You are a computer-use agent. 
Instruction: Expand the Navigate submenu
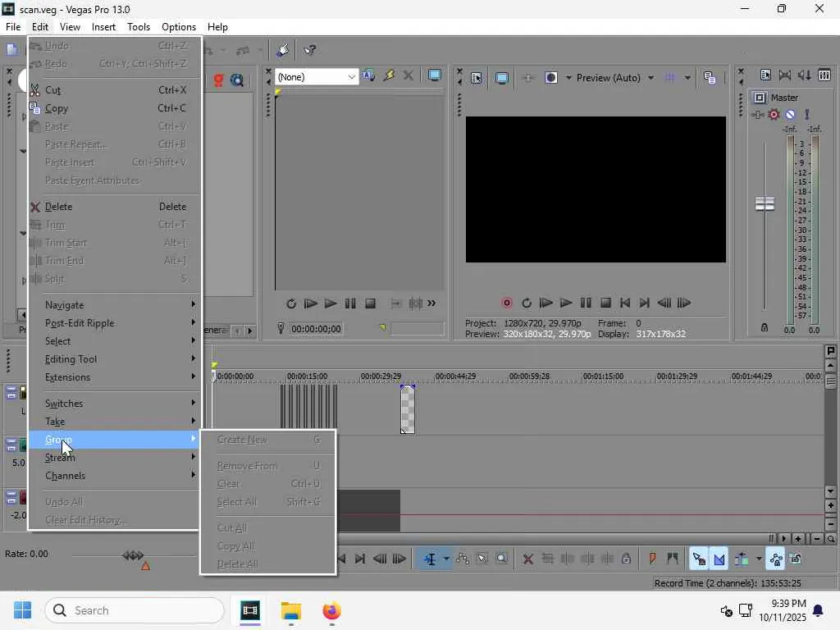point(115,305)
